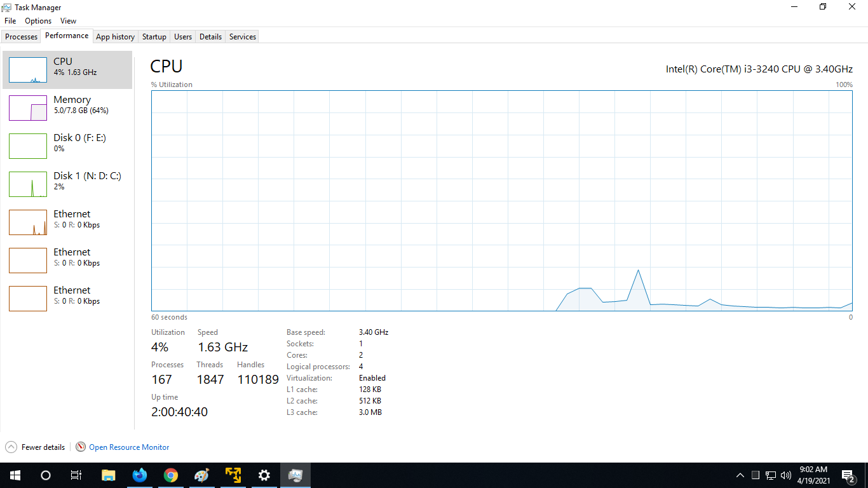Click the Open Resource Monitor link
The width and height of the screenshot is (868, 488).
(129, 447)
